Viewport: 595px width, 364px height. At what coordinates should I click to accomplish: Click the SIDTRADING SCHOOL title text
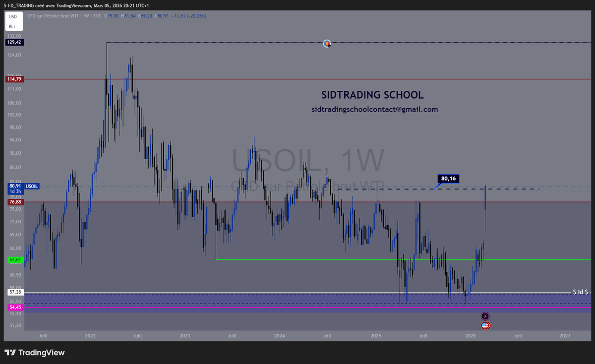point(372,95)
